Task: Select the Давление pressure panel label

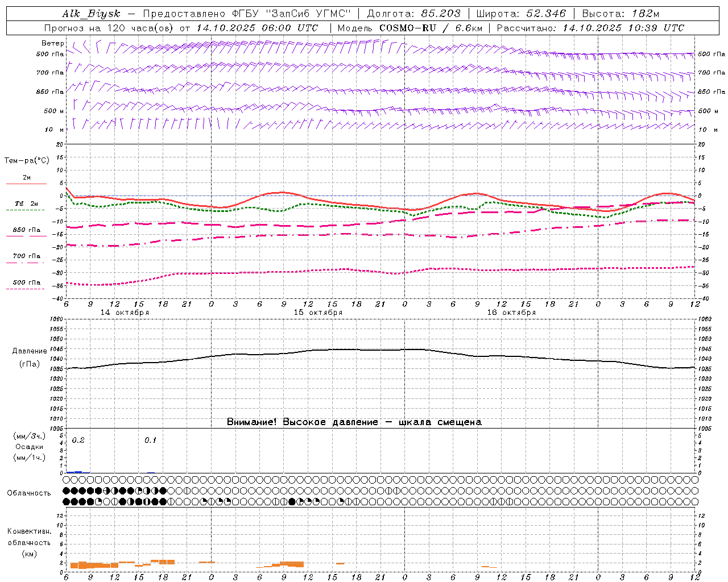Action: 30,351
